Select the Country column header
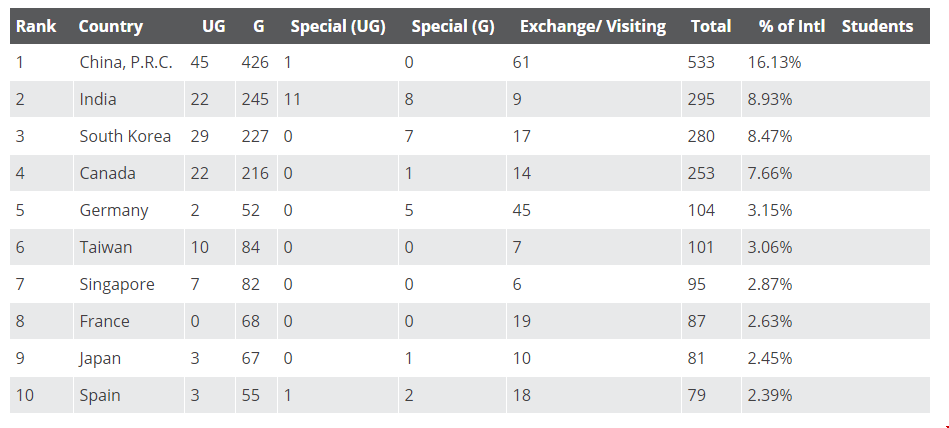The width and height of the screenshot is (949, 428). (111, 27)
